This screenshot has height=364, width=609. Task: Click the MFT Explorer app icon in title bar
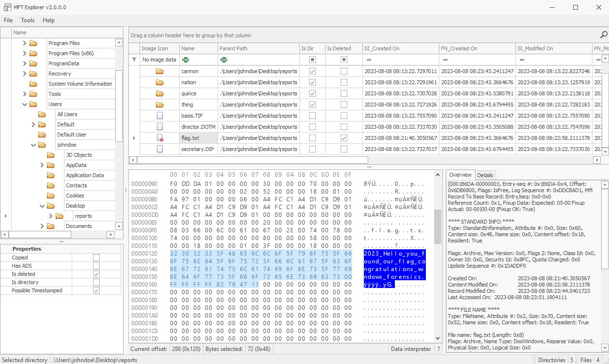[x=7, y=7]
